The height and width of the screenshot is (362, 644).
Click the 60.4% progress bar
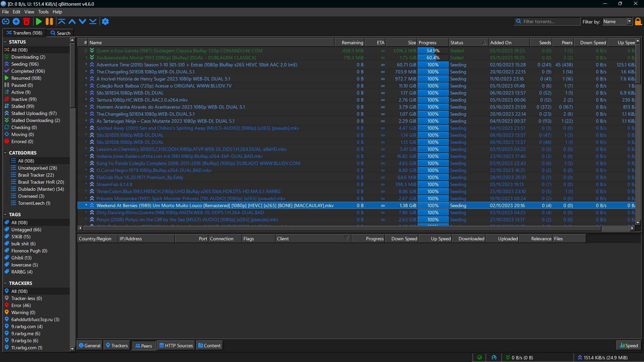point(433,58)
